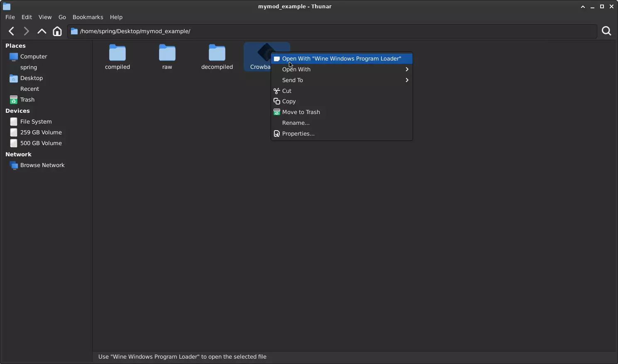Click the 500 GB Volume drive icon
Screen dimensions: 618x364
click(14, 143)
